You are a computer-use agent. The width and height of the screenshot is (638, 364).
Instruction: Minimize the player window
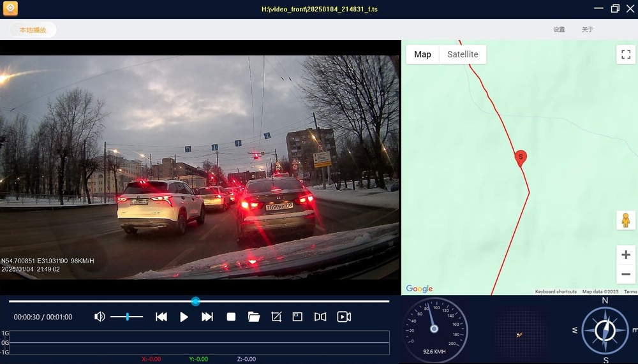[598, 8]
